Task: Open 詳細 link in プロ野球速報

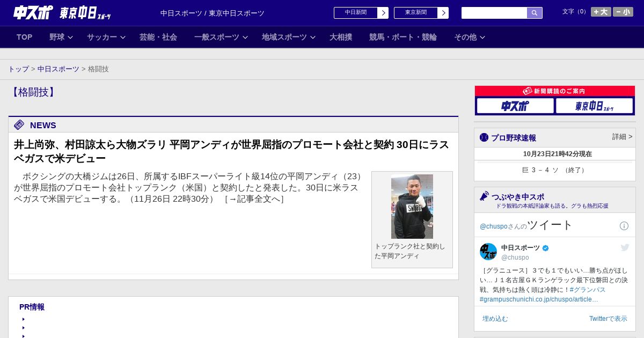Action: pyautogui.click(x=622, y=137)
